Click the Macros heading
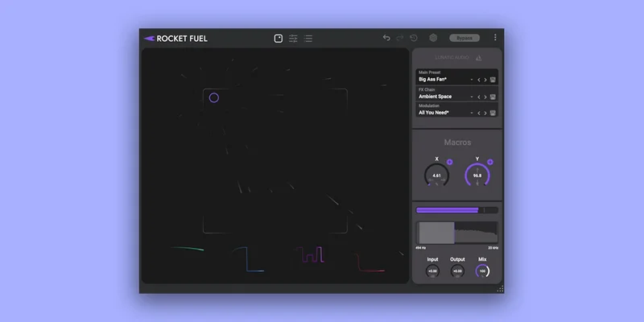Screen dimensions: 644x322 (x=457, y=142)
